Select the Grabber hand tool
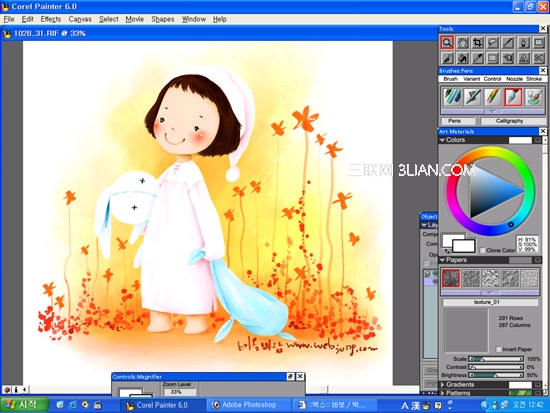Viewport: 550px width, 413px height. (462, 43)
